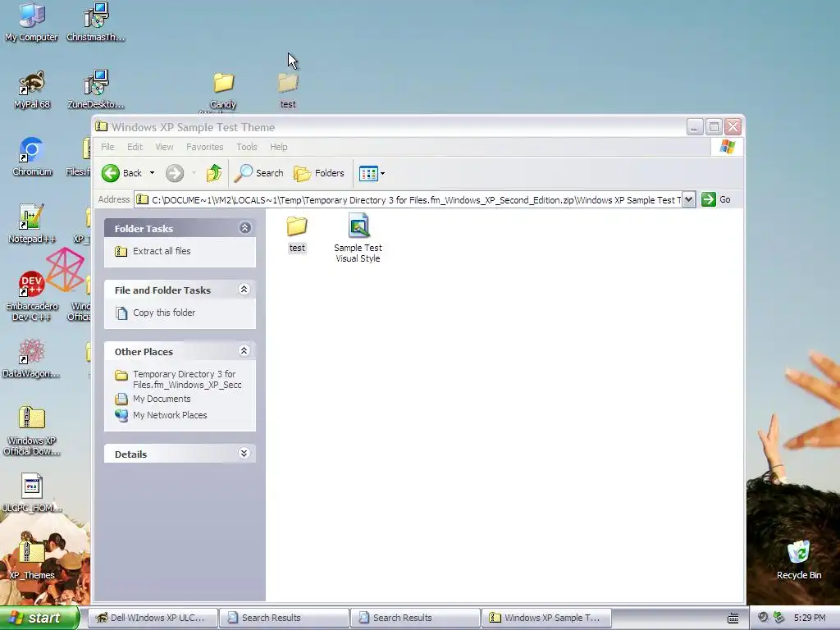Select Sample Test Visual Style file
The width and height of the screenshot is (840, 630).
pos(358,239)
